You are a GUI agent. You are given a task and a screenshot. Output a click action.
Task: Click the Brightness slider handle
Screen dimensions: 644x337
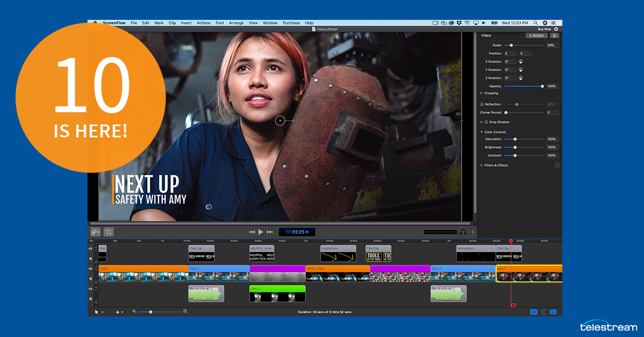515,147
